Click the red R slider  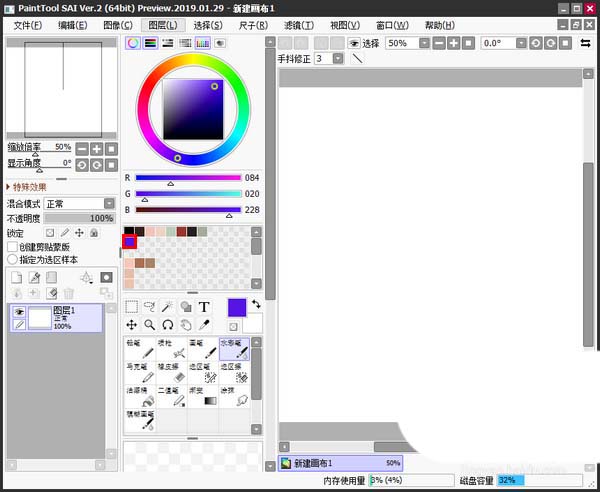pos(188,178)
